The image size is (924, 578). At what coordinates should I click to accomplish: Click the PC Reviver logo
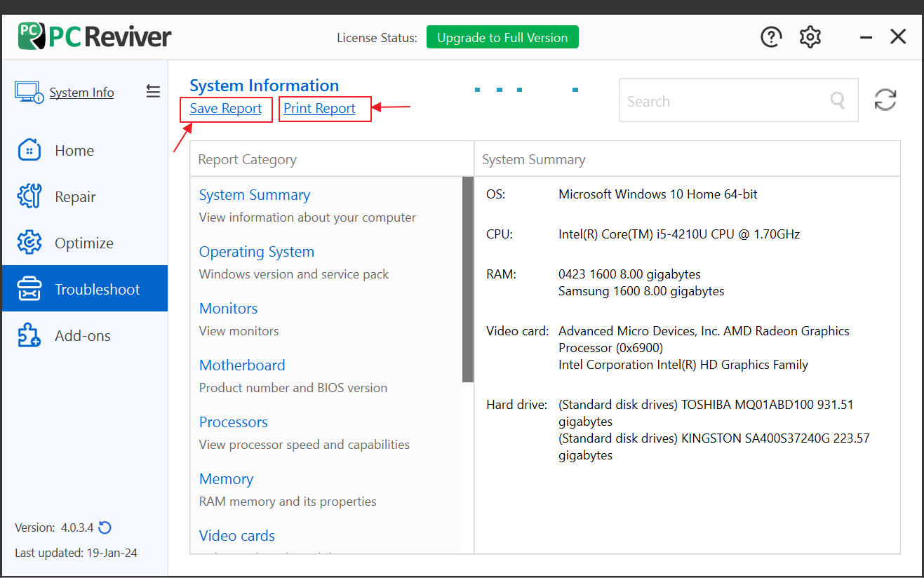(x=95, y=36)
